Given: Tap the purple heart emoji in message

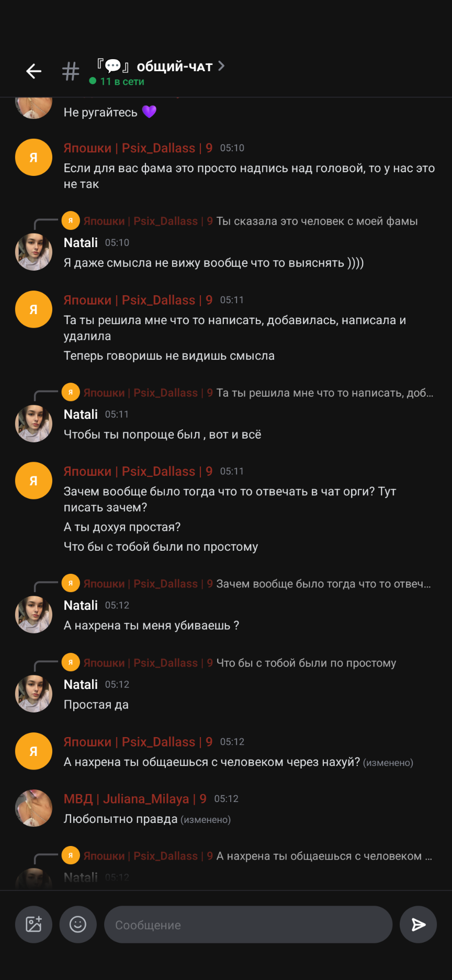Looking at the screenshot, I should click(x=149, y=112).
